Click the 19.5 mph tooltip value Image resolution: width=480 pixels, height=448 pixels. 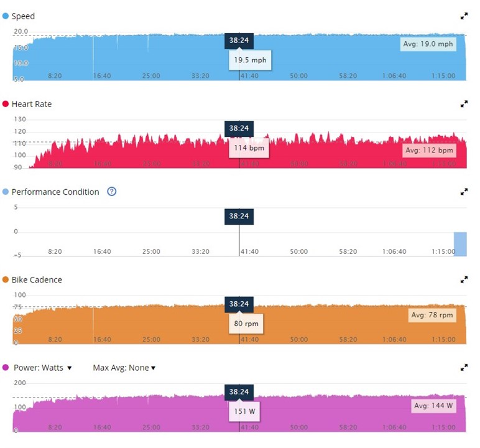coord(250,60)
